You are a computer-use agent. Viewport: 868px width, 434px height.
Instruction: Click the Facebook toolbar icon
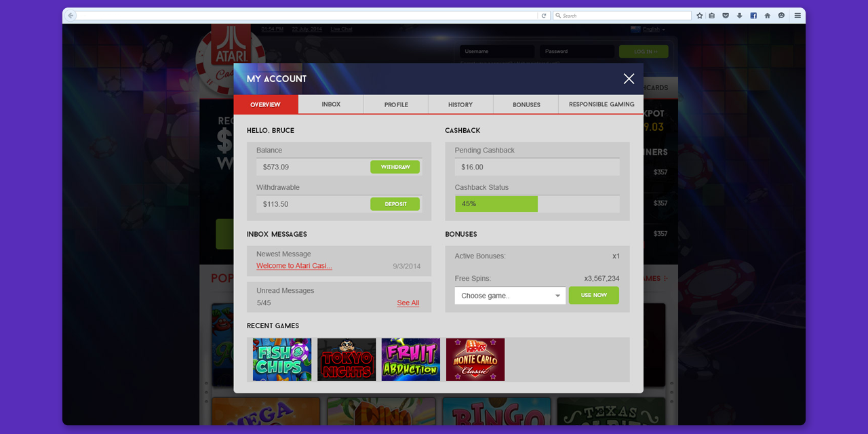(x=753, y=16)
